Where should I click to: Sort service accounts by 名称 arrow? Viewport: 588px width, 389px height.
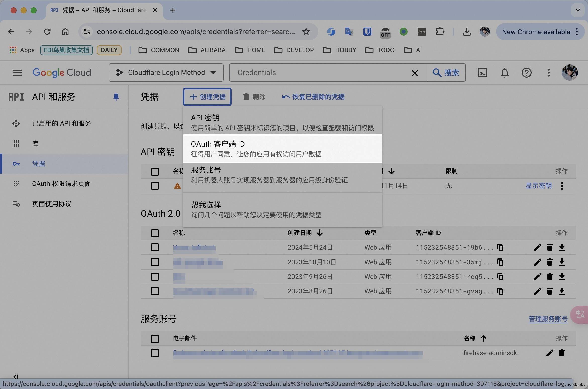483,338
